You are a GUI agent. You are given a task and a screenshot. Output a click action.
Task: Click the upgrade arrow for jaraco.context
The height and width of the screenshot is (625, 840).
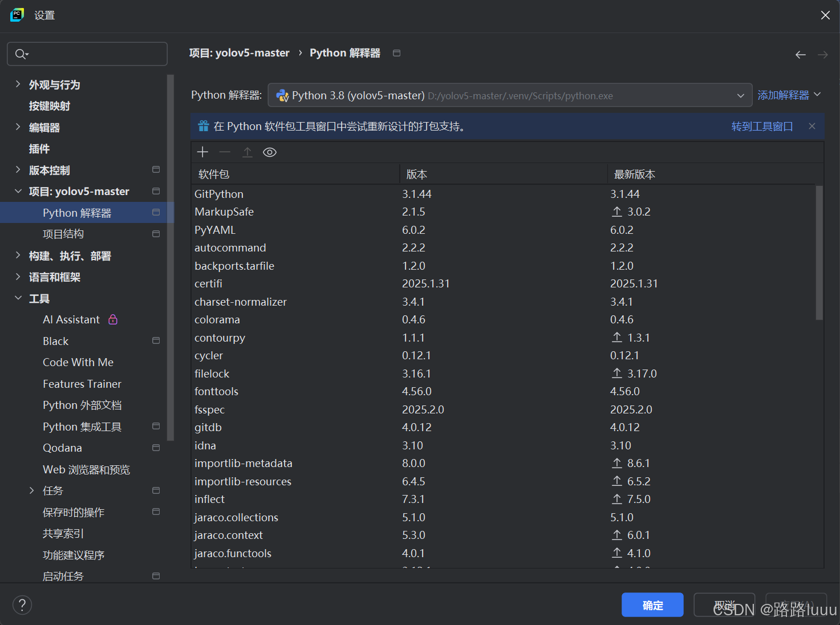coord(617,535)
